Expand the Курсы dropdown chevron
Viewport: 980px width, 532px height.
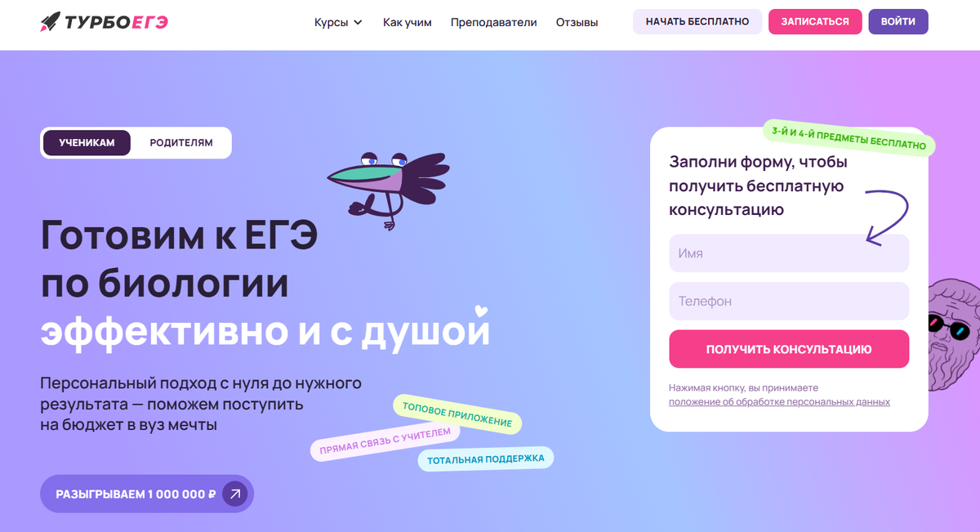pos(358,22)
